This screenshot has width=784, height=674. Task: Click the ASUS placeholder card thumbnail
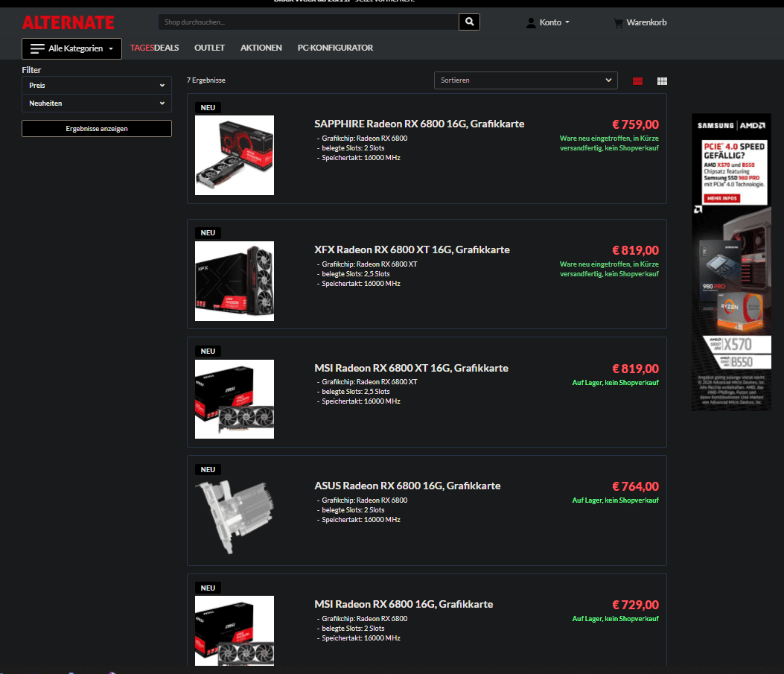pyautogui.click(x=235, y=517)
